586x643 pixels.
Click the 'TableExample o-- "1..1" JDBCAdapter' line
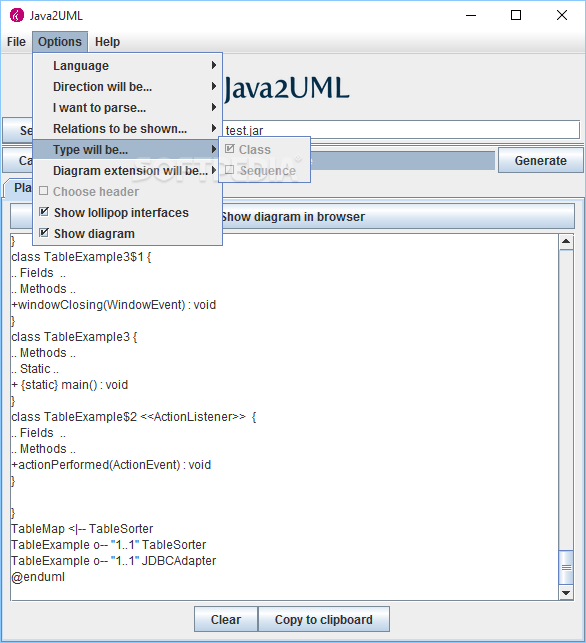[114, 561]
